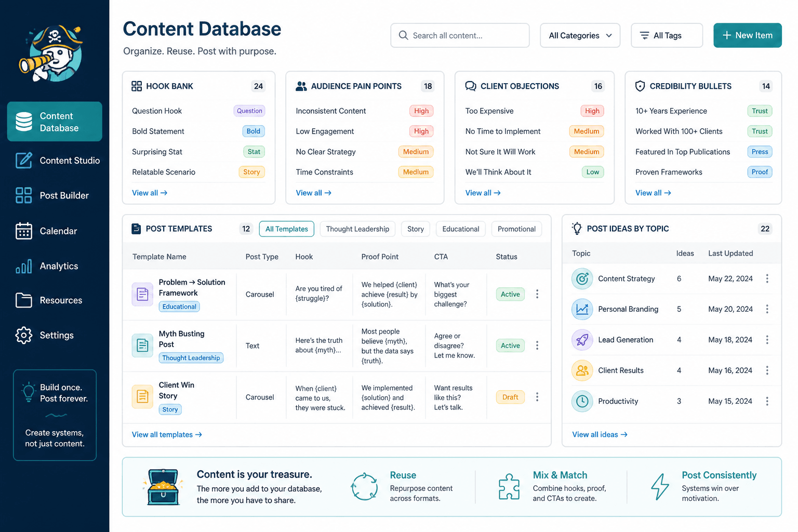Click the Surprising Stat hook entry
This screenshot has width=798, height=532.
pos(198,152)
